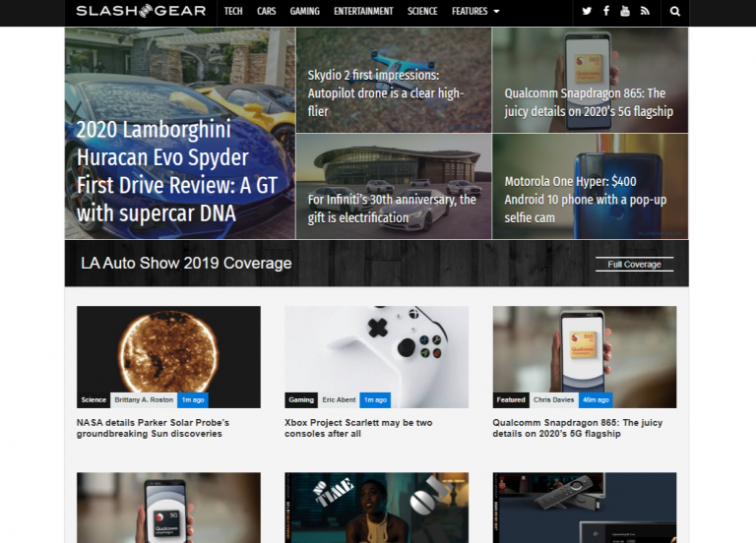
Task: Open LA Auto Show 2019 Coverage heading
Action: [x=186, y=263]
